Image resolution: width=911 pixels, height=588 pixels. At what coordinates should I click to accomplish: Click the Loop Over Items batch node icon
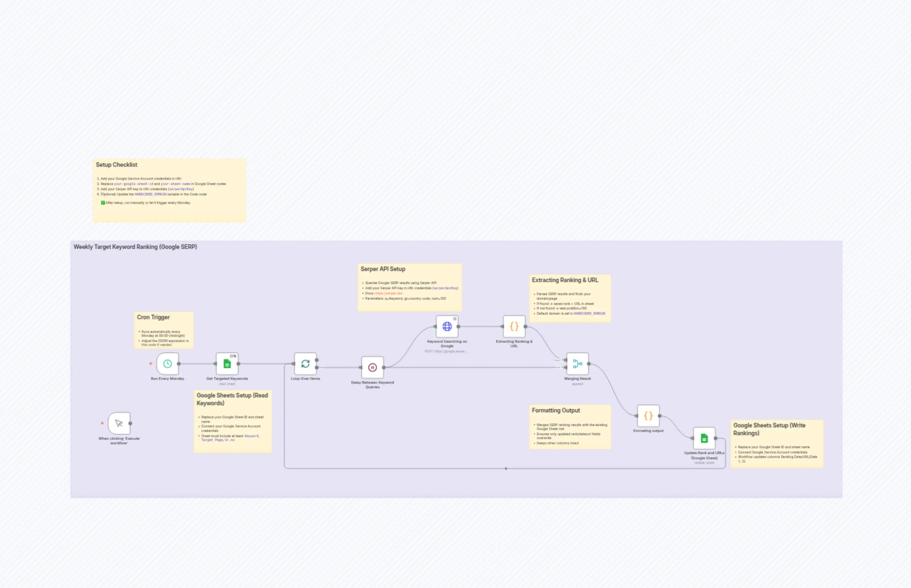point(305,363)
